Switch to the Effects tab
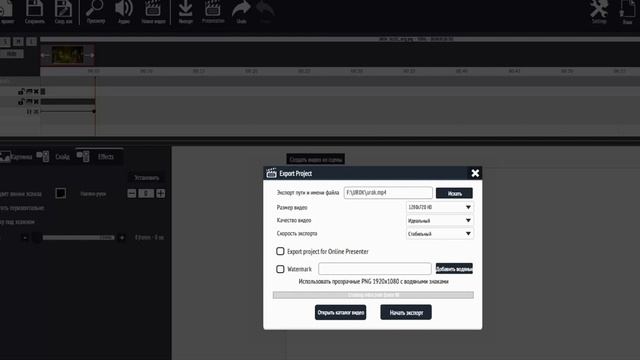 tap(99, 156)
